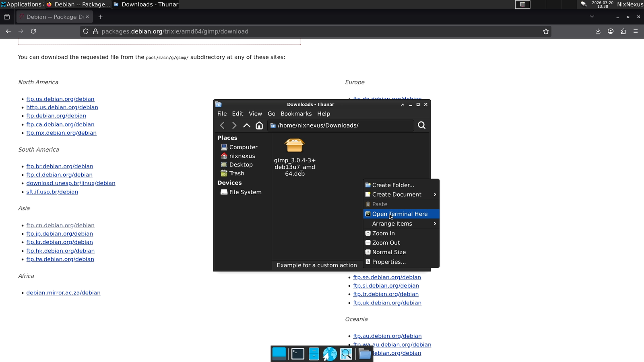The height and width of the screenshot is (362, 644).
Task: Go forward in Thunar navigation
Action: tap(234, 125)
